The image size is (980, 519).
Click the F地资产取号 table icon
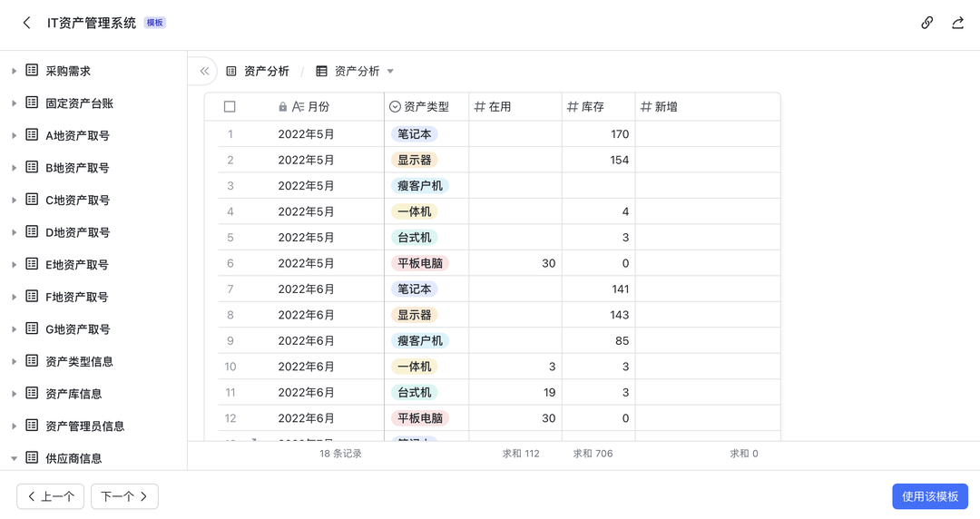[32, 296]
